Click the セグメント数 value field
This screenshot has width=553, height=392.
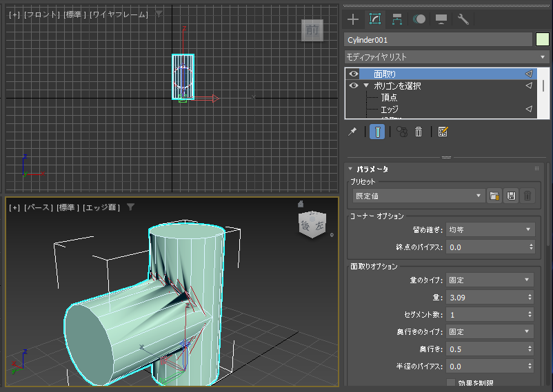486,314
